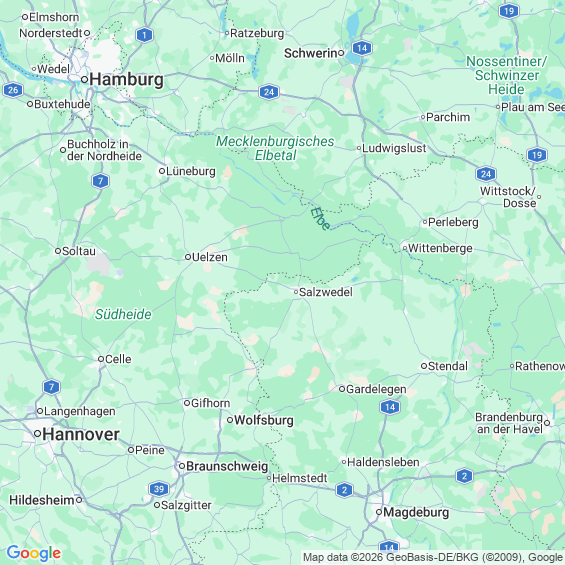The width and height of the screenshot is (565, 565).
Task: Click the Google logo
Action: point(34,553)
